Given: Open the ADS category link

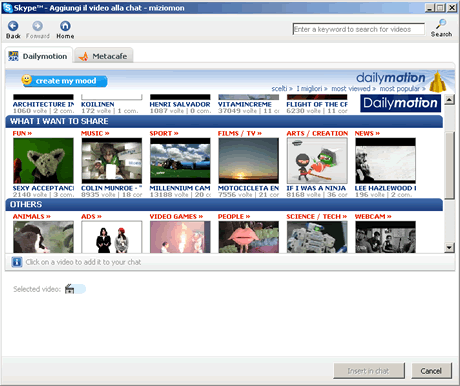Looking at the screenshot, I should [91, 217].
